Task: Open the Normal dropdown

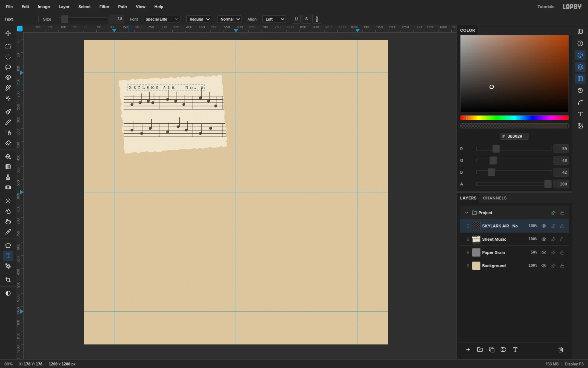Action: (x=229, y=19)
